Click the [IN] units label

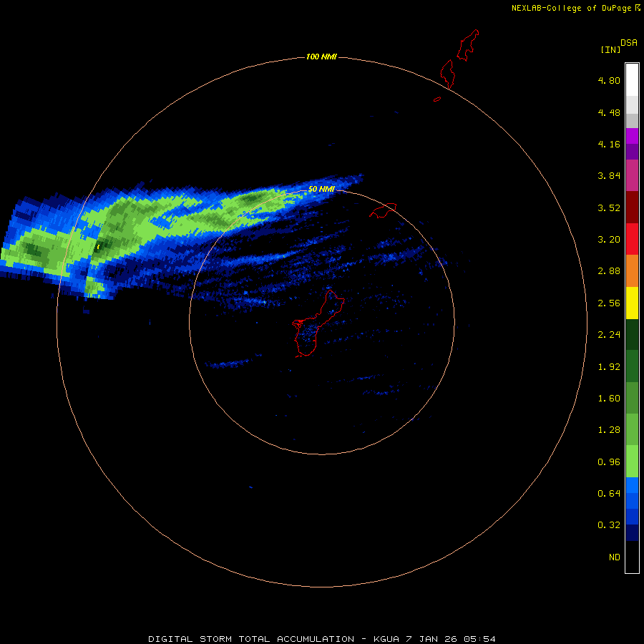(610, 49)
